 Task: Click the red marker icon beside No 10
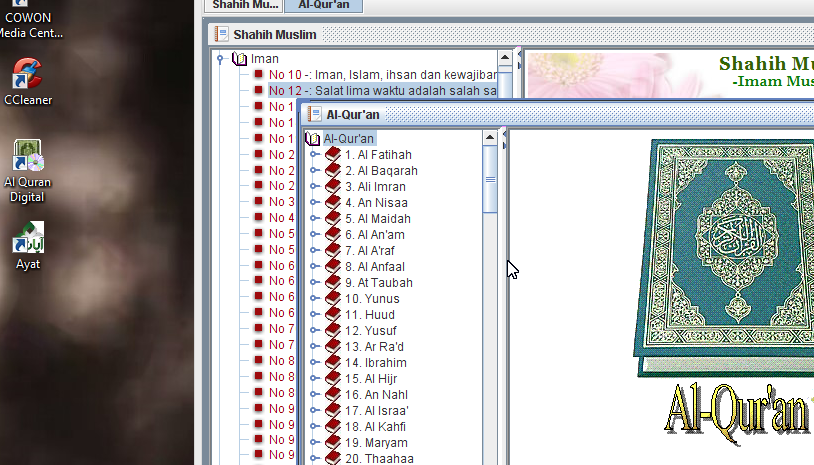[258, 74]
